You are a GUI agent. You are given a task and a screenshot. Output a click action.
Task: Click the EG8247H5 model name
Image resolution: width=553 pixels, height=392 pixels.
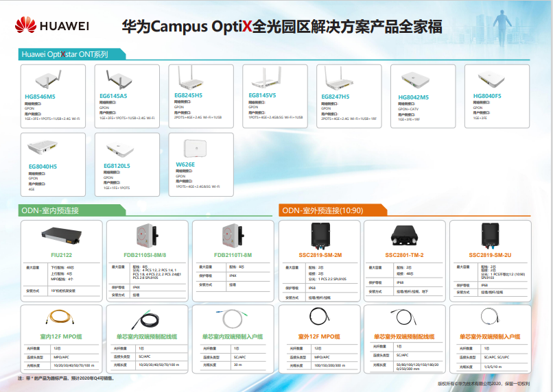pyautogui.click(x=336, y=97)
